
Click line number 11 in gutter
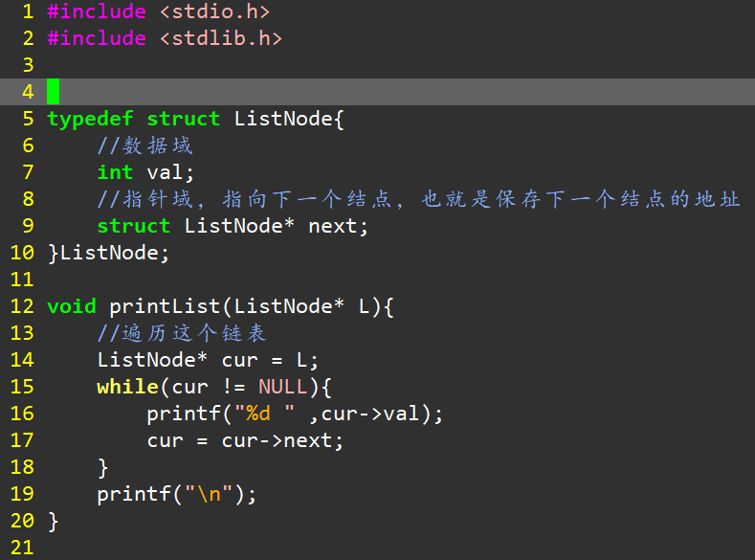22,280
